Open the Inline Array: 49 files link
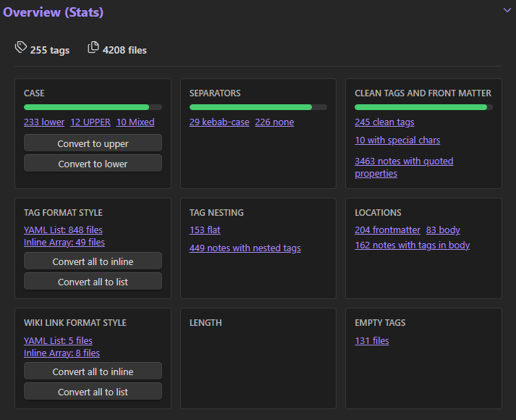 click(x=64, y=243)
